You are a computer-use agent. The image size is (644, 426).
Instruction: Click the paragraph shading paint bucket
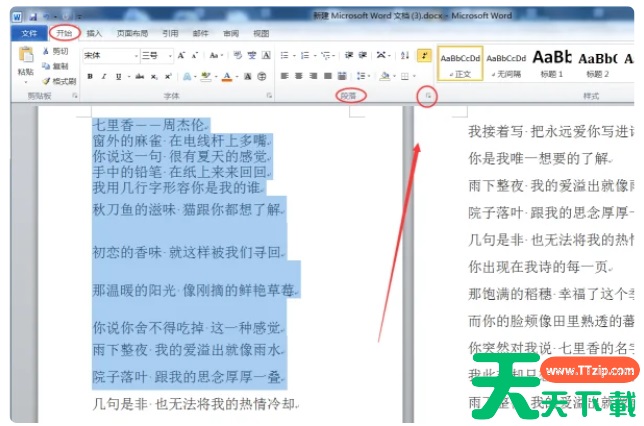pos(385,76)
